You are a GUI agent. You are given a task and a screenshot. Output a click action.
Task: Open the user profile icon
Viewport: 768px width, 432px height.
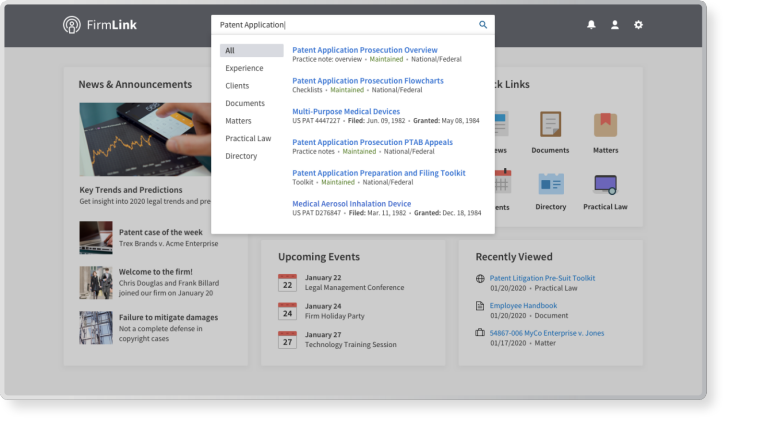(615, 25)
